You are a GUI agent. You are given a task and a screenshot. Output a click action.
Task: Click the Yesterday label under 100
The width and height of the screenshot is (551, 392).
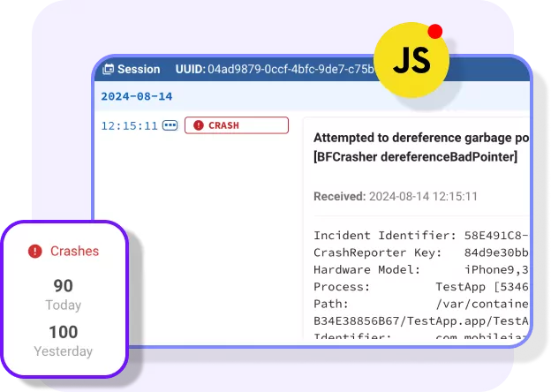click(64, 351)
